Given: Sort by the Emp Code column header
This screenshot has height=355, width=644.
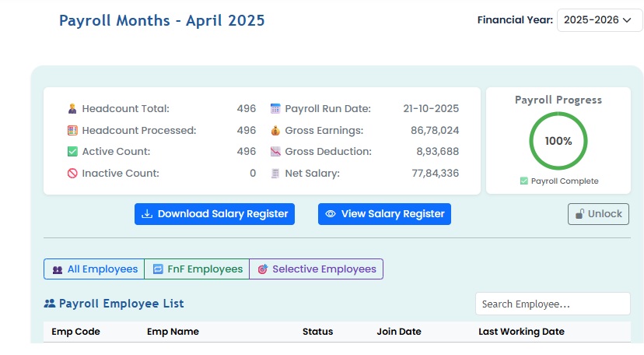Looking at the screenshot, I should click(76, 332).
